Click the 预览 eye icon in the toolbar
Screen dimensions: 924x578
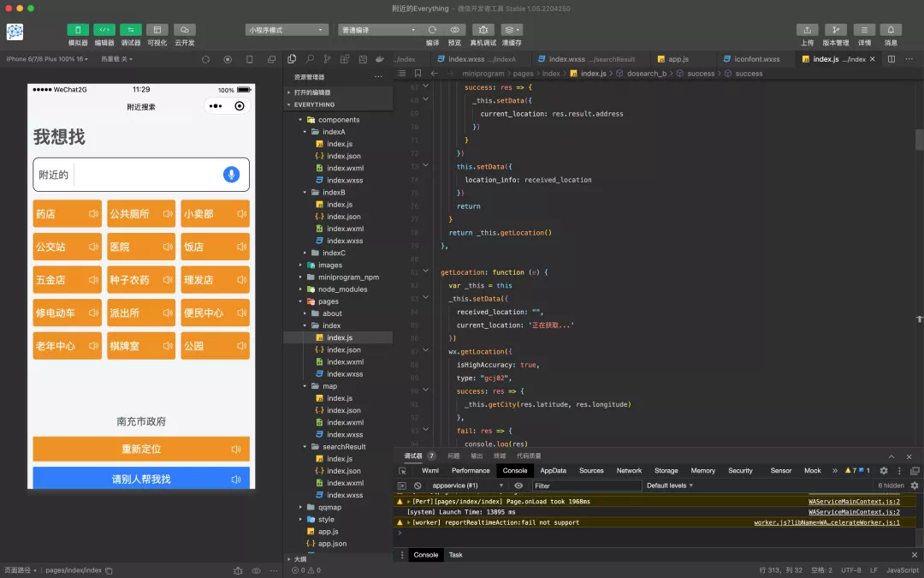click(x=454, y=30)
